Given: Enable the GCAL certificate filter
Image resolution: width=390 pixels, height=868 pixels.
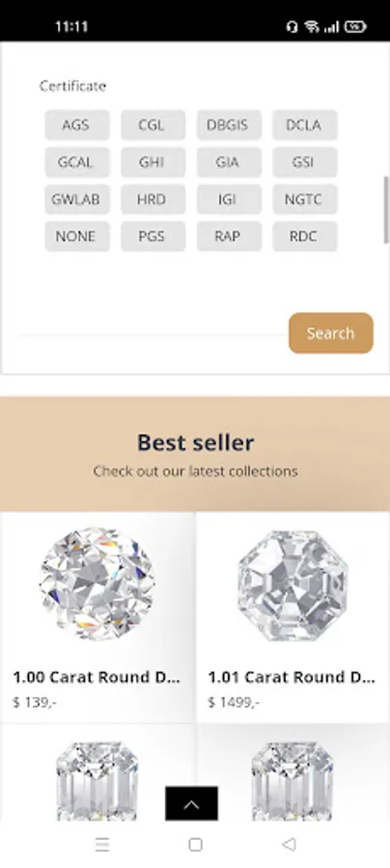Looking at the screenshot, I should (76, 162).
